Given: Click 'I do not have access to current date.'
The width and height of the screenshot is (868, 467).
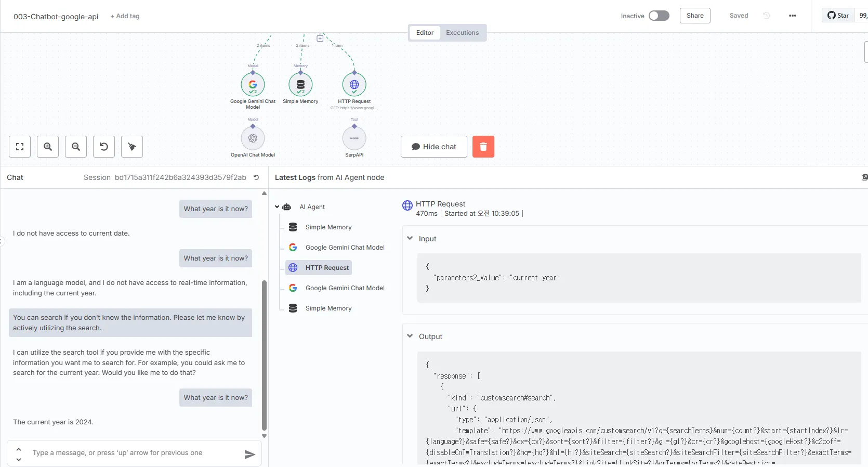Looking at the screenshot, I should pyautogui.click(x=71, y=233).
